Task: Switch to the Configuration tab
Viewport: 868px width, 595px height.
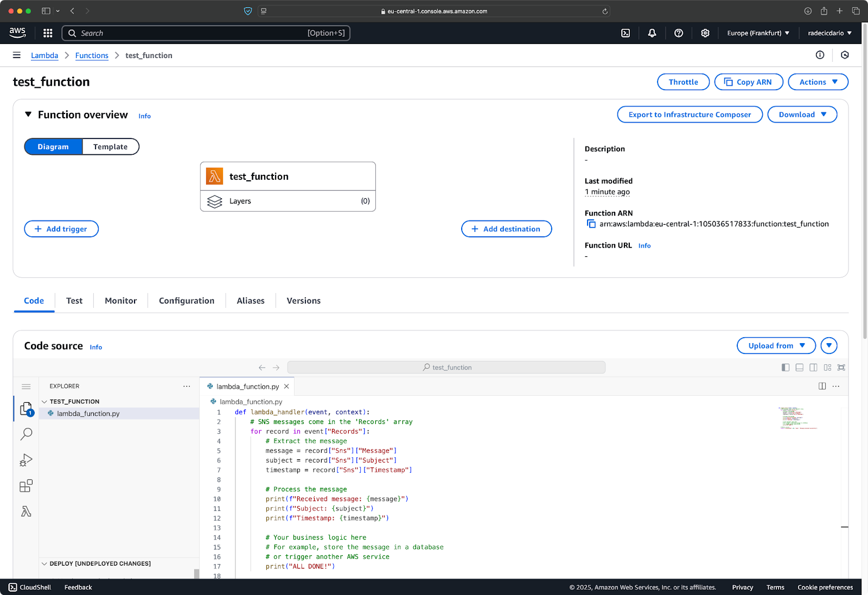Action: pos(187,301)
